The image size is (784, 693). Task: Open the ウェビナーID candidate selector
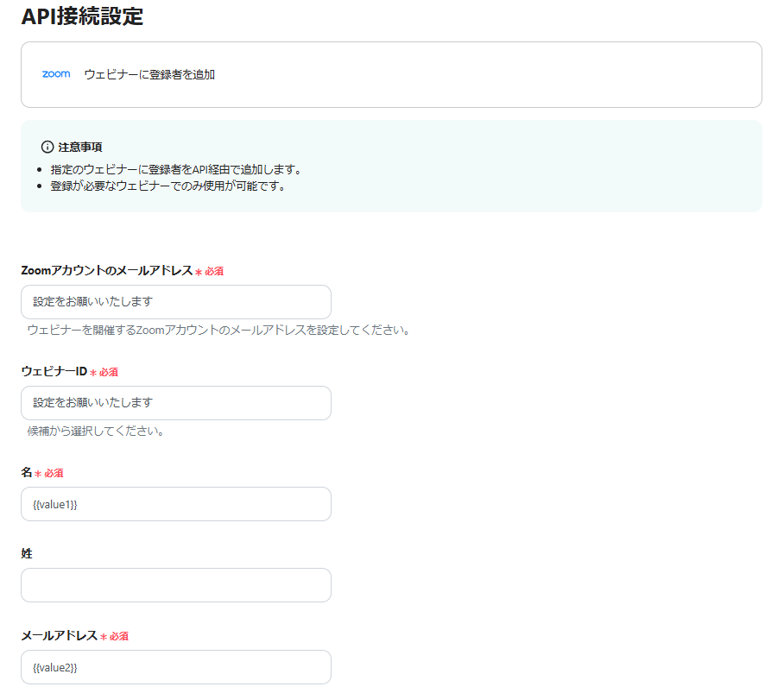(175, 403)
